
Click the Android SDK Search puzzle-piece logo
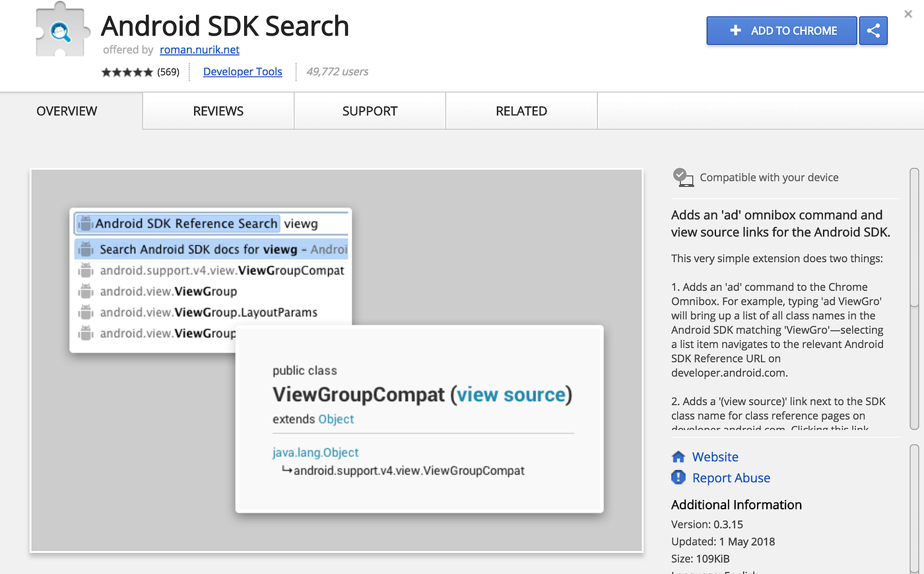59,28
